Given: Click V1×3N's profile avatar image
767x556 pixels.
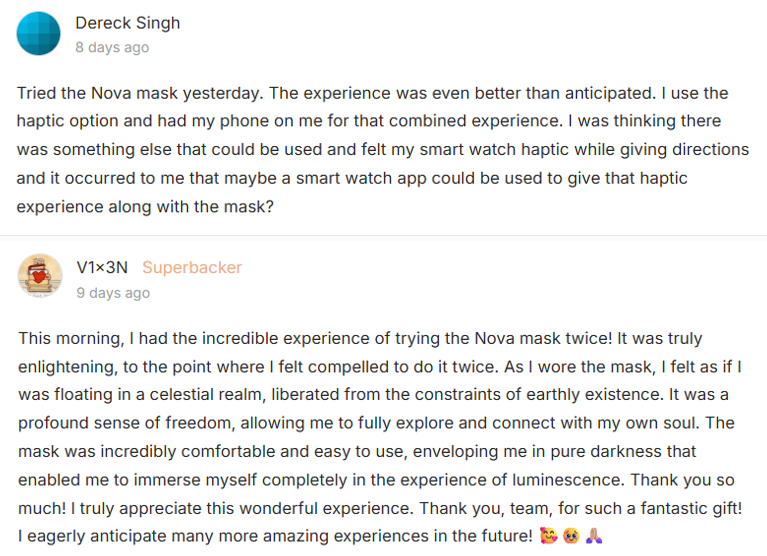Looking at the screenshot, I should click(39, 277).
